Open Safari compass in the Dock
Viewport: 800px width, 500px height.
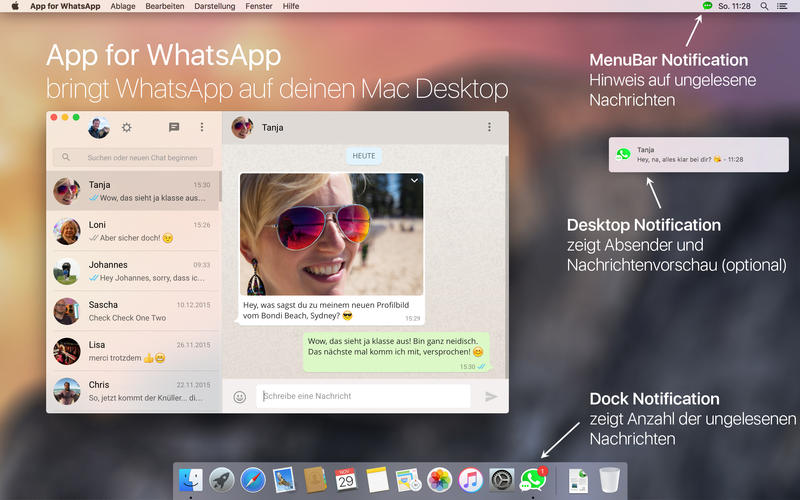[253, 480]
